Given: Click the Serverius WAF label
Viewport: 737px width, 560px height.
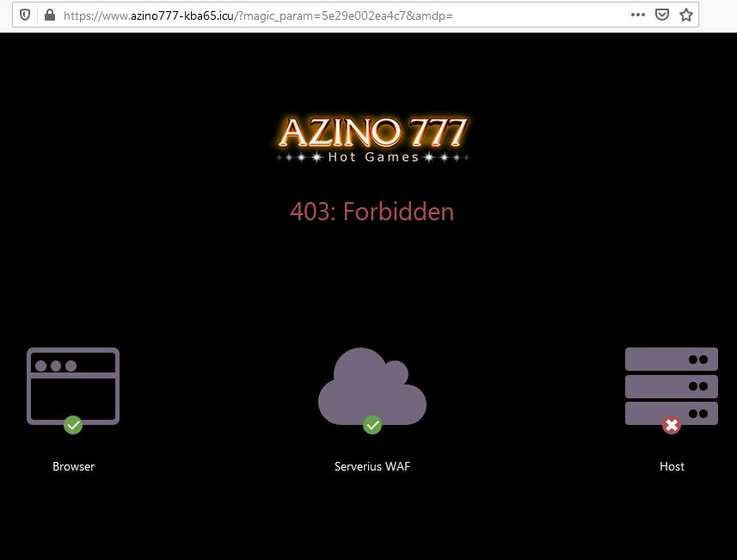Looking at the screenshot, I should point(372,466).
